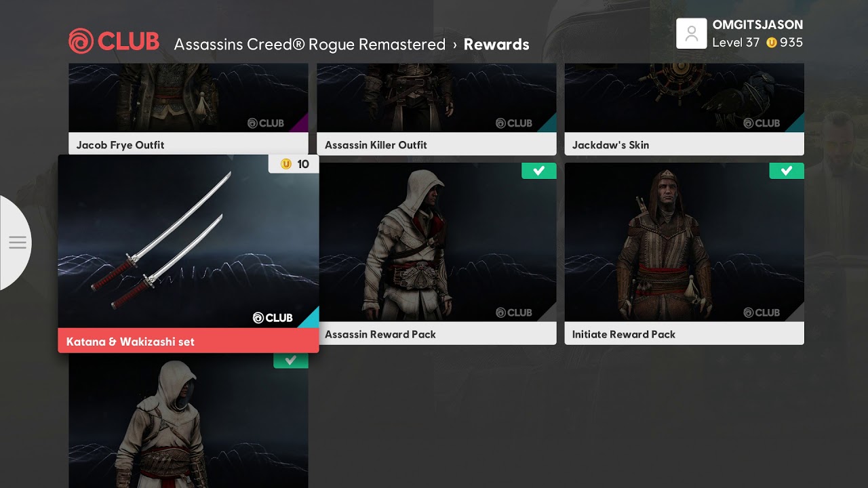Screen dimensions: 868x488
Task: Open the OMGITSJASON profile avatar
Action: click(692, 34)
